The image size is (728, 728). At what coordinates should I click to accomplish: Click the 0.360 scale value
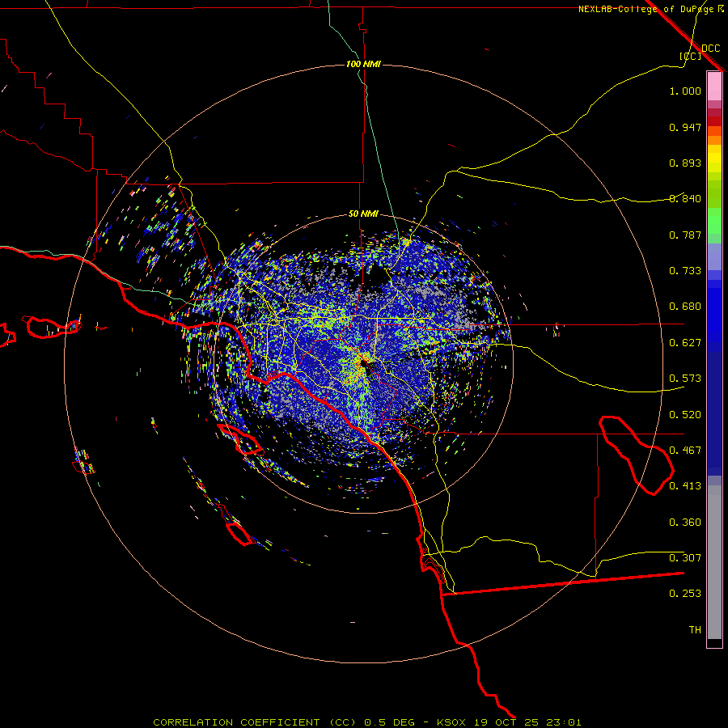pos(685,523)
